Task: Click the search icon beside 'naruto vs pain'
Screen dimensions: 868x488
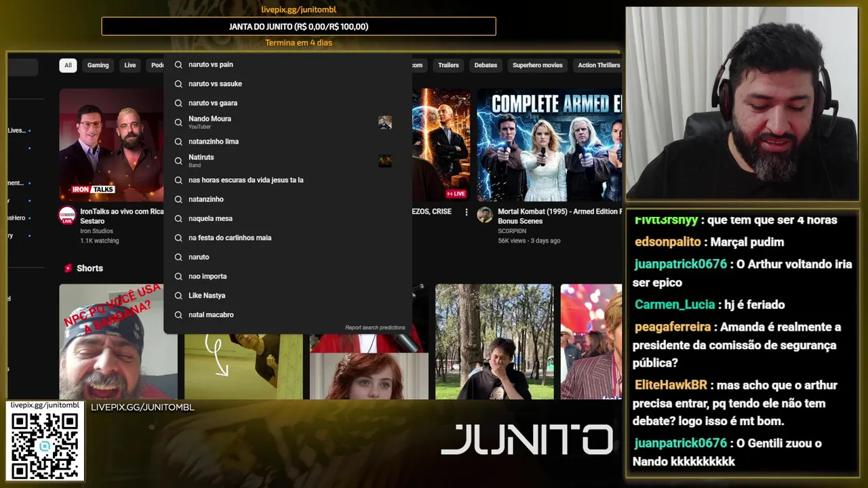Action: point(178,64)
